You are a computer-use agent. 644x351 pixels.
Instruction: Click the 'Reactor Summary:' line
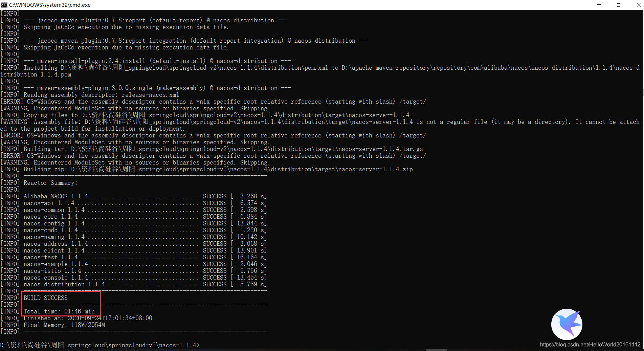point(50,183)
